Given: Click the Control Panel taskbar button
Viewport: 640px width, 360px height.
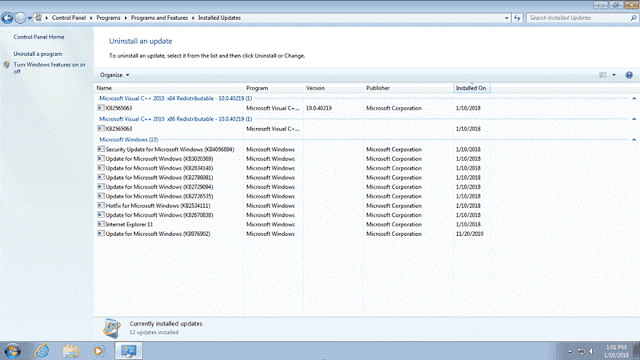Looking at the screenshot, I should (x=129, y=351).
